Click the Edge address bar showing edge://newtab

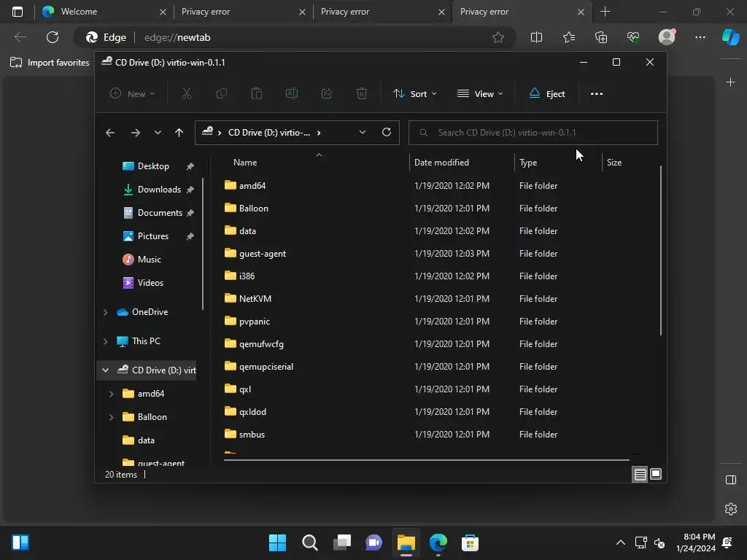295,37
